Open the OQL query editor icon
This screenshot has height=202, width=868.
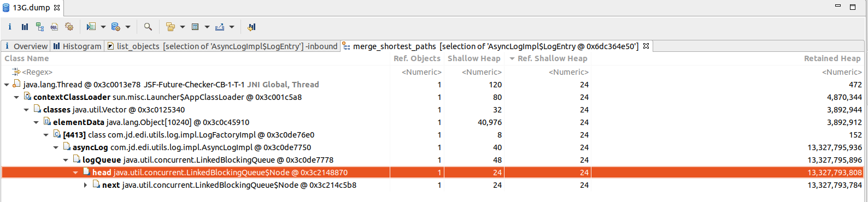[x=54, y=26]
